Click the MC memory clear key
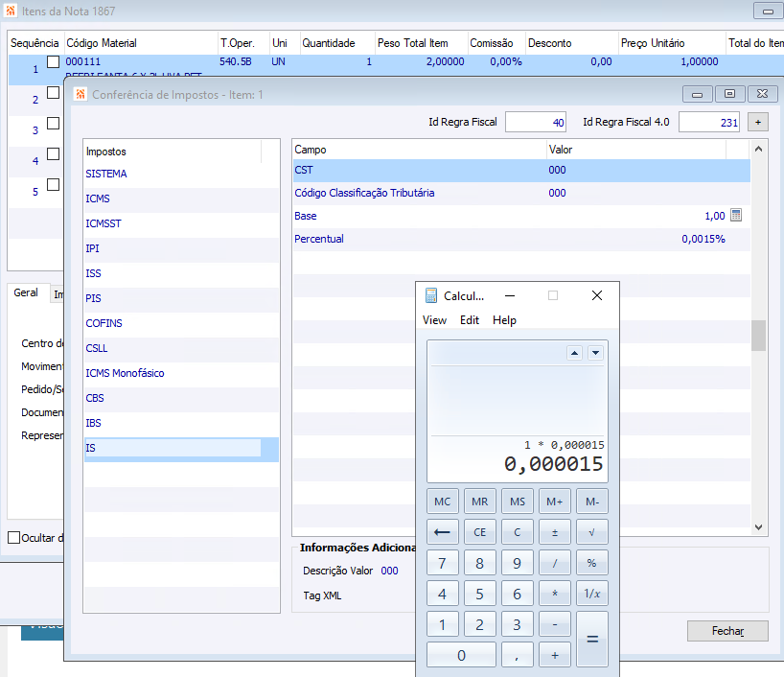 point(442,502)
